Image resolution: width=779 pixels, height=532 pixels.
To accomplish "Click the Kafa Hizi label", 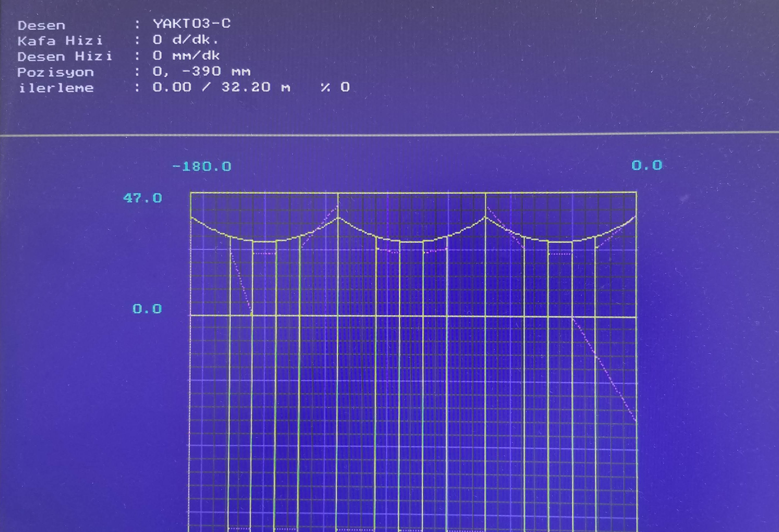I will [60, 41].
